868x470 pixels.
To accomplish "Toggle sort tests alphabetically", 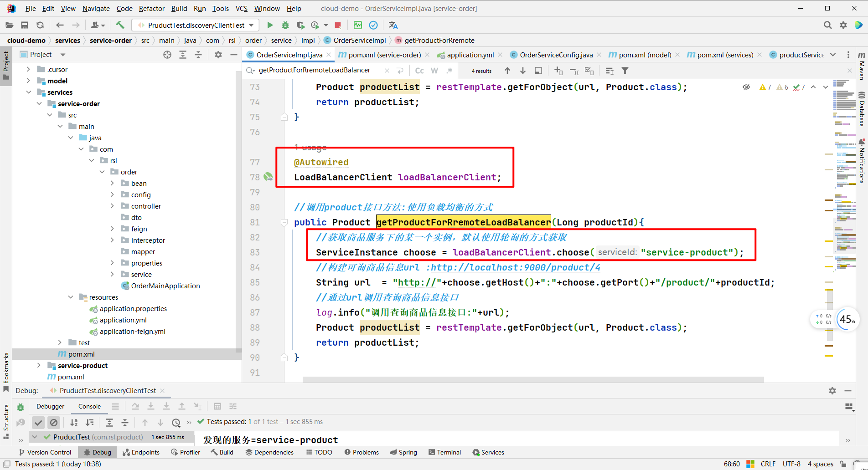I will click(x=74, y=423).
